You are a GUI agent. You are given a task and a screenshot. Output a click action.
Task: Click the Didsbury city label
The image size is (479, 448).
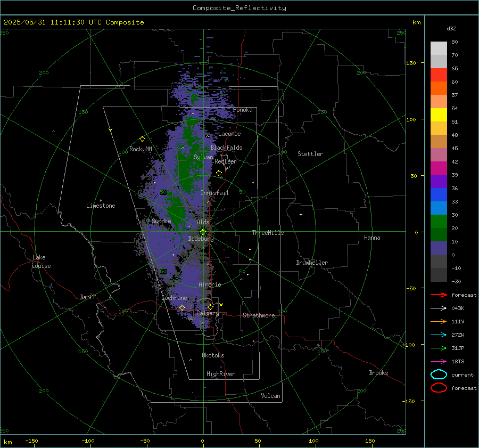pos(201,239)
